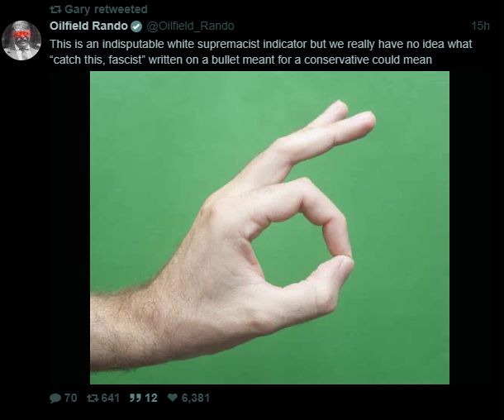The image size is (504, 420).
Task: Click the retweet arrows icon below the tweet
Action: point(93,399)
